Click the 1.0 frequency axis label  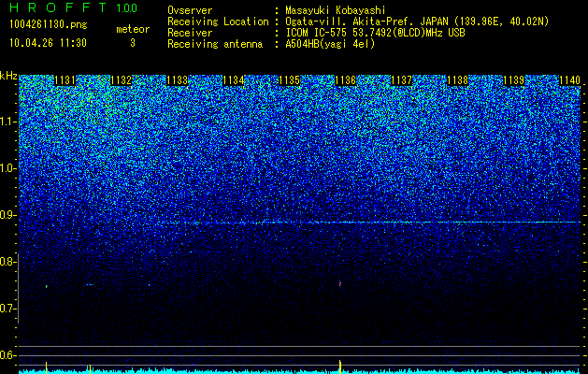(6, 168)
